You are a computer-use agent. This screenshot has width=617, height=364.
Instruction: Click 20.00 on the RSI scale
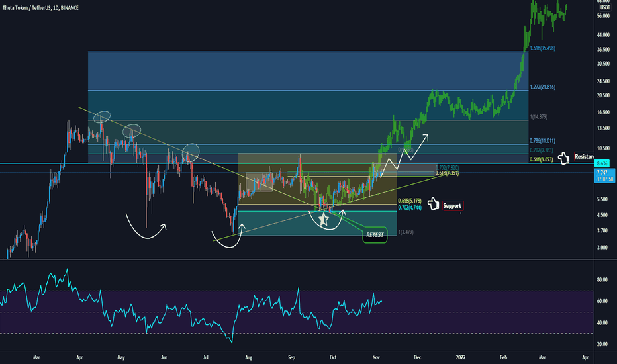602,344
